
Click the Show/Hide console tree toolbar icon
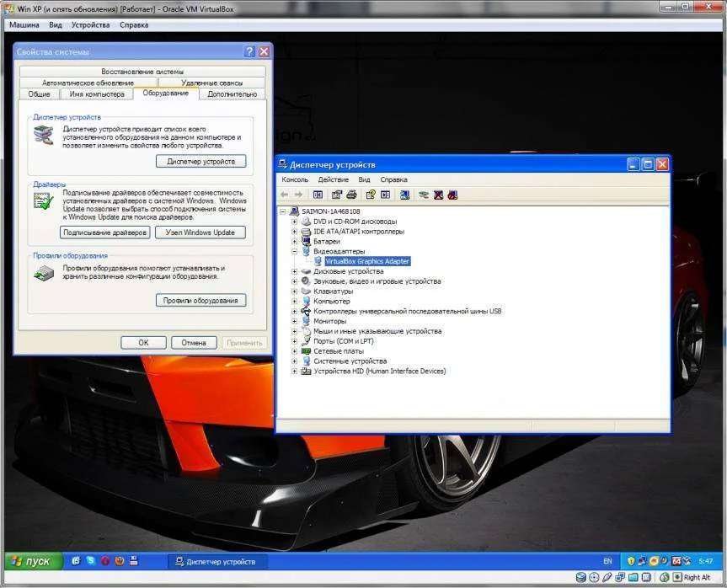[318, 195]
